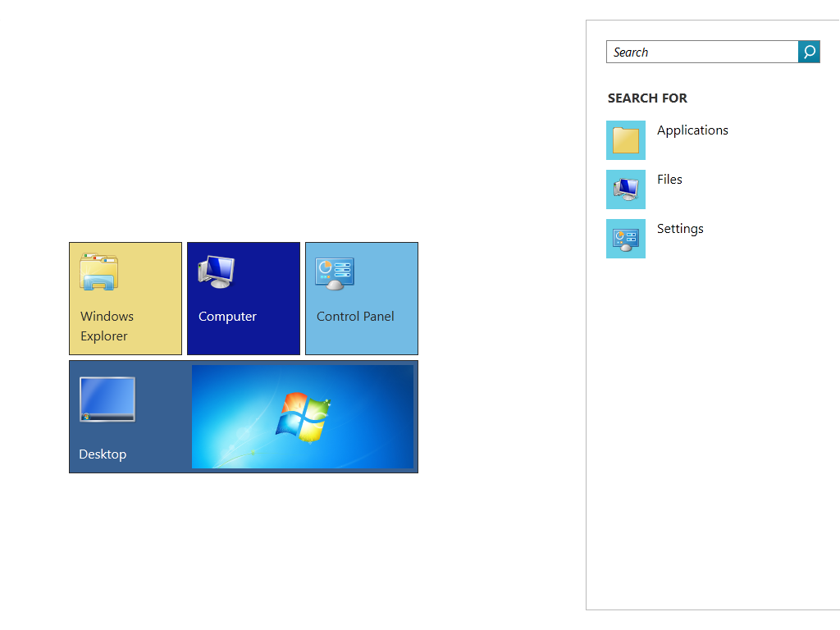
Task: Click the magnifying glass search button
Action: 809,52
